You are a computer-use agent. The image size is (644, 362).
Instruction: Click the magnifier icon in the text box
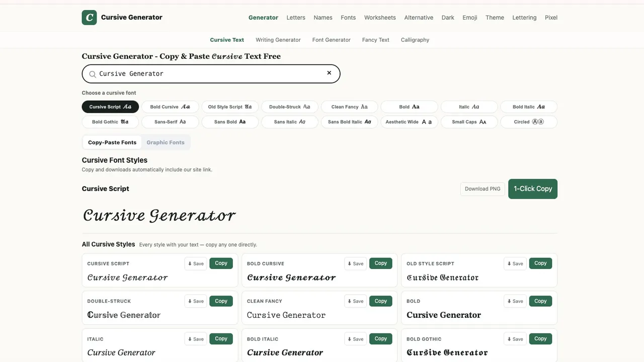click(93, 74)
